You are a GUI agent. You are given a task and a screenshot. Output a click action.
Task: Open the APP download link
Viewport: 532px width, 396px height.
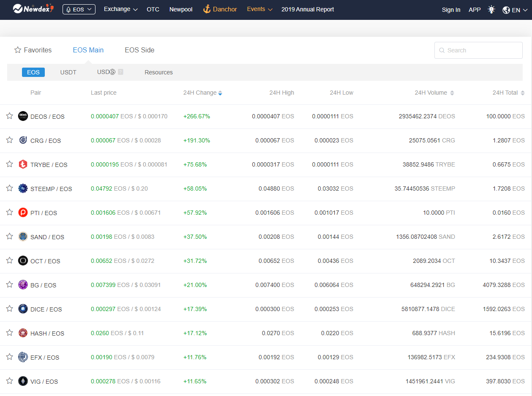(475, 10)
